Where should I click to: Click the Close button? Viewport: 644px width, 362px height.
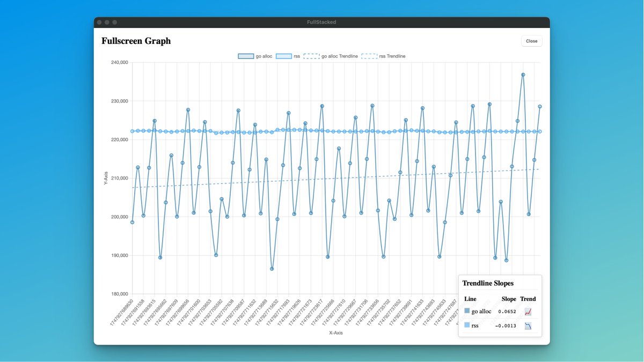pos(531,41)
